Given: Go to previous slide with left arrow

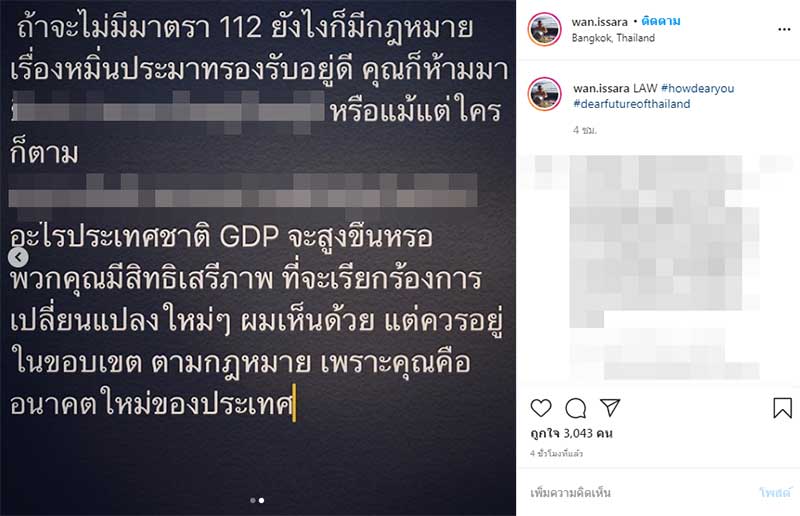Looking at the screenshot, I should (18, 257).
